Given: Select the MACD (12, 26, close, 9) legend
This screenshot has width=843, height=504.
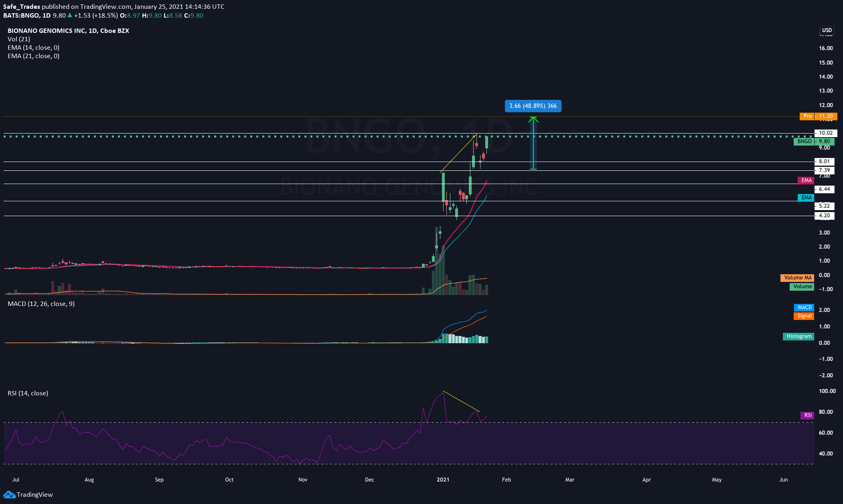Looking at the screenshot, I should [x=41, y=304].
